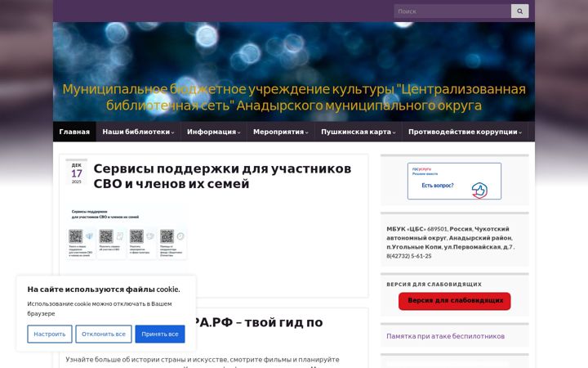Open the Наши библиотеки menu
This screenshot has width=588, height=368.
tap(138, 132)
